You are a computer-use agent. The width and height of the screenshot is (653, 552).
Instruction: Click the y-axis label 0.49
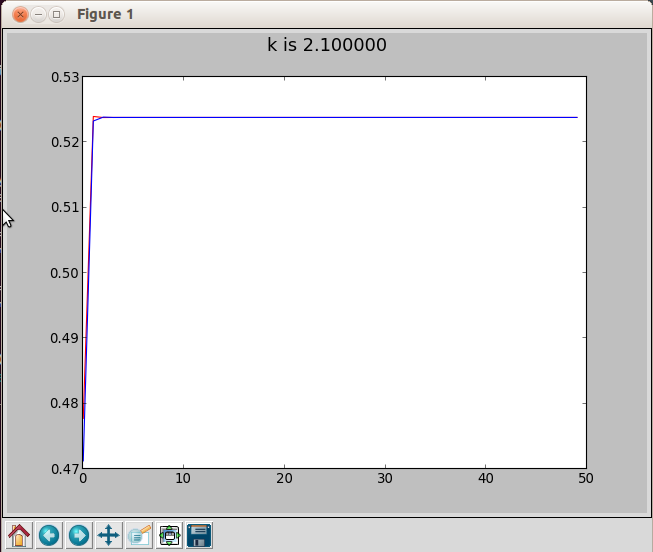(65, 338)
